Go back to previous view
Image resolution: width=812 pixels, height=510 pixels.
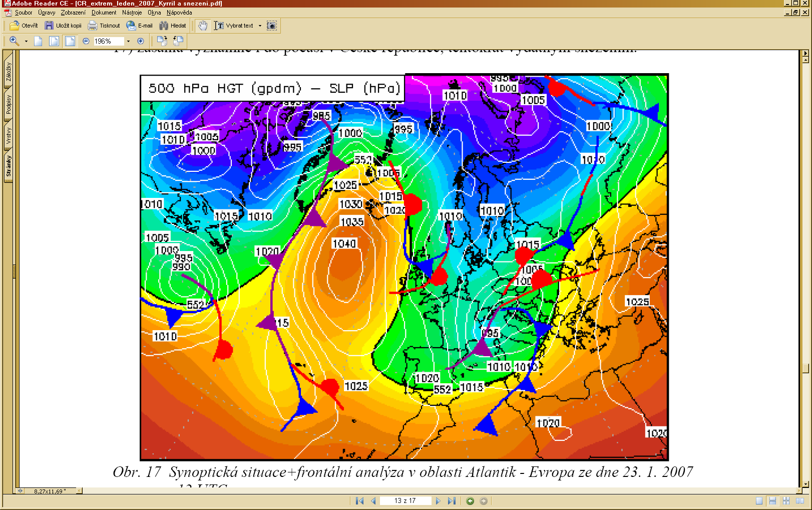point(470,501)
